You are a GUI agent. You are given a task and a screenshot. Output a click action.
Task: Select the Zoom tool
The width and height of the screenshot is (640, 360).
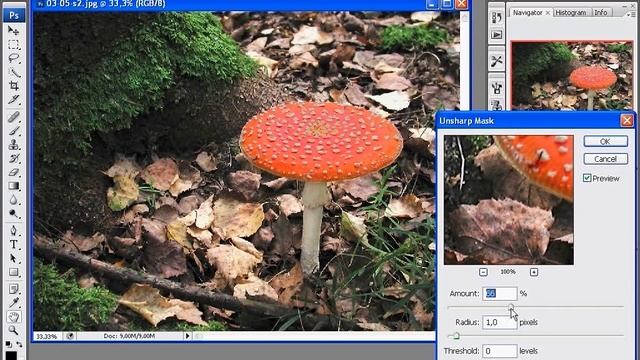tap(13, 330)
